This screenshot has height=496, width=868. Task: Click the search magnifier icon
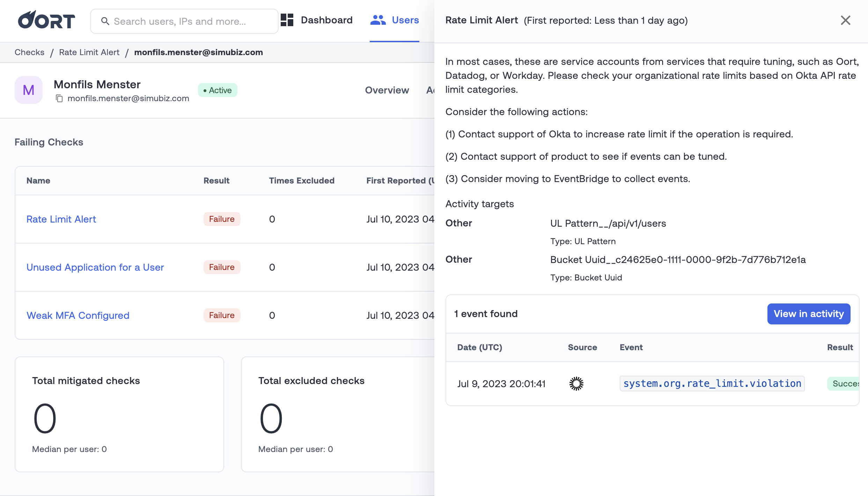105,21
